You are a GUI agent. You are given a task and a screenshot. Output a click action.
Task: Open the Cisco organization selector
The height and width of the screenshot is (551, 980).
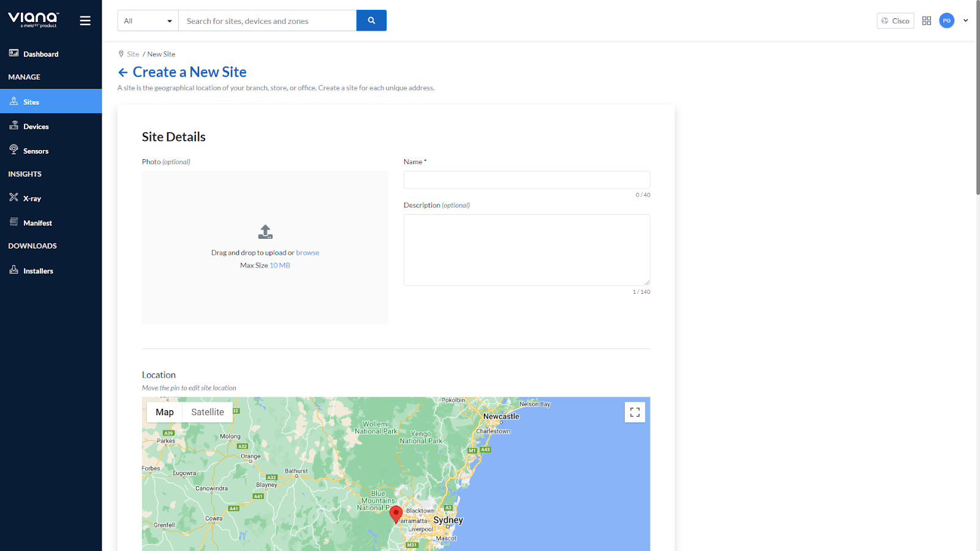[x=895, y=21]
